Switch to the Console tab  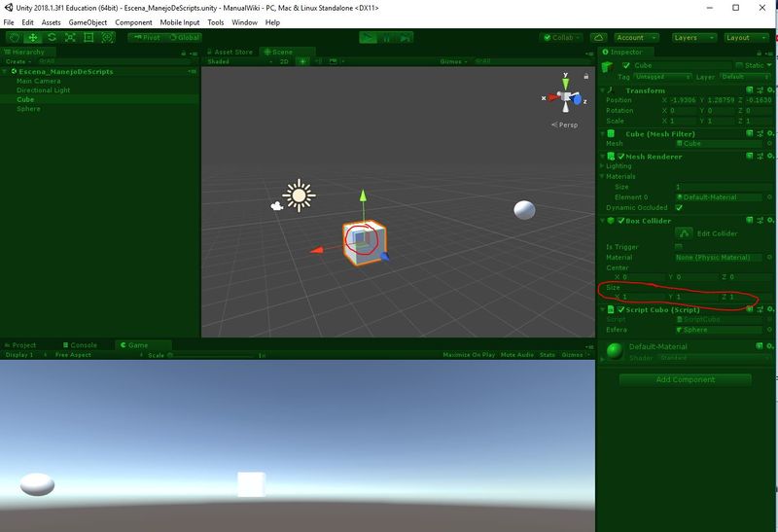[81, 345]
